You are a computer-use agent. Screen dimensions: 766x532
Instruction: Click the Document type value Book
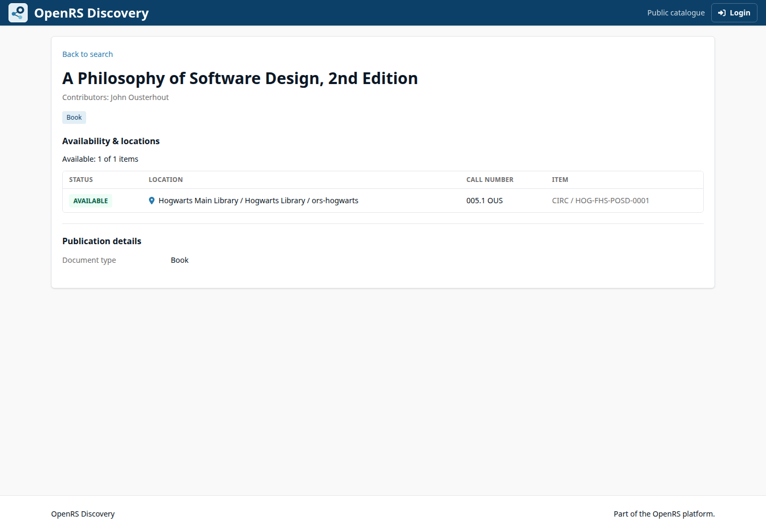coord(180,260)
